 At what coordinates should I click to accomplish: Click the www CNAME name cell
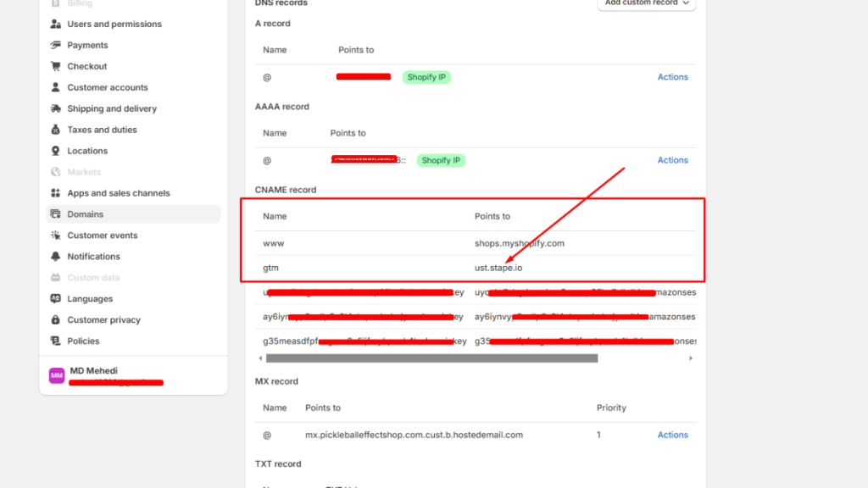(x=274, y=243)
